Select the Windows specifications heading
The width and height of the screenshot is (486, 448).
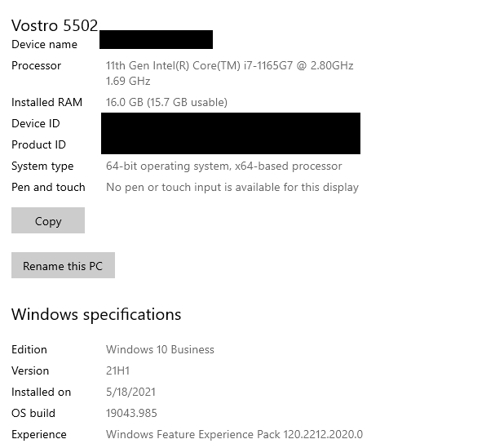96,315
